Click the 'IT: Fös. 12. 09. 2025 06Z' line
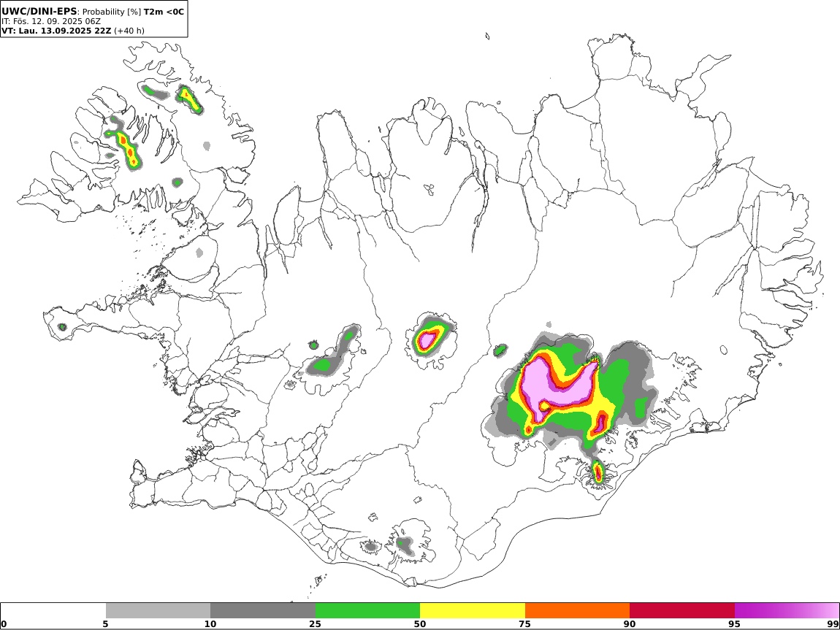The width and height of the screenshot is (840, 630). tap(51, 21)
